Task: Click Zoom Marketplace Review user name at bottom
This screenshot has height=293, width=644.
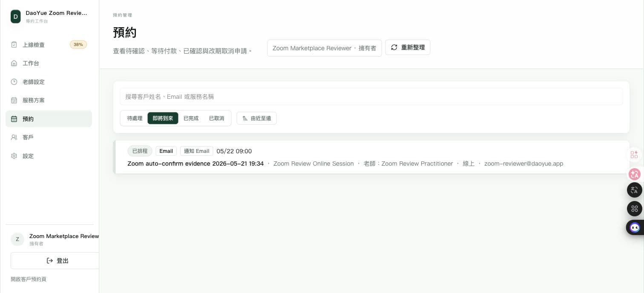Action: [64, 236]
